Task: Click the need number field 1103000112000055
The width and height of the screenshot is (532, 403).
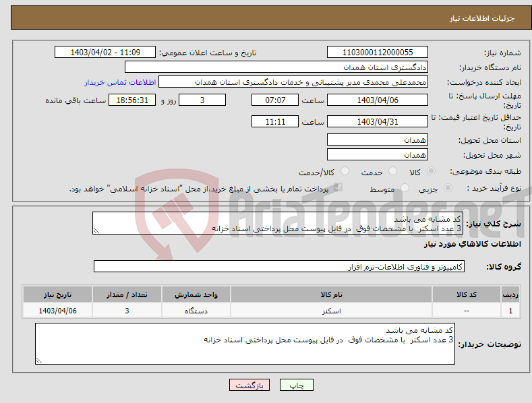Action: pyautogui.click(x=378, y=53)
